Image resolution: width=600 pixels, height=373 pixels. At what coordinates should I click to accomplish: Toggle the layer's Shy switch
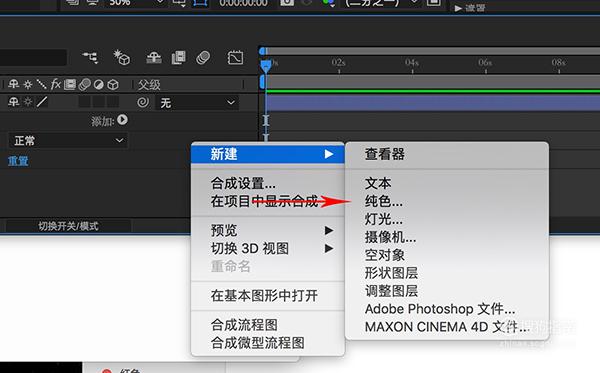pos(13,102)
